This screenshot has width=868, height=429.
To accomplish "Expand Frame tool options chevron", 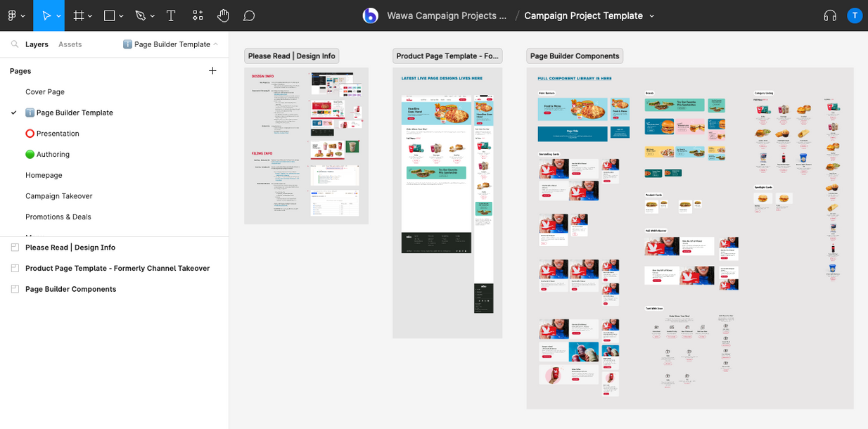I will coord(90,16).
